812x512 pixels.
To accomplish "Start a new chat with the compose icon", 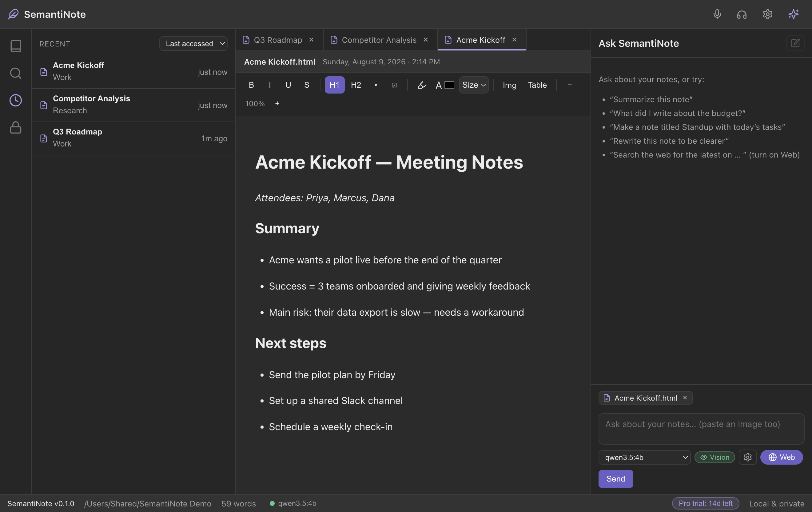I will (795, 43).
